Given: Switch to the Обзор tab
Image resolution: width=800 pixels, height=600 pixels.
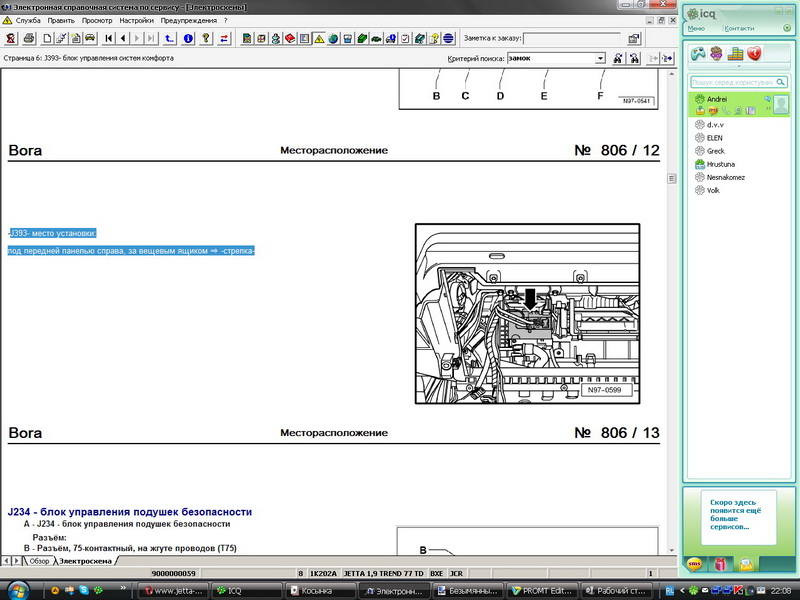Looking at the screenshot, I should (39, 561).
